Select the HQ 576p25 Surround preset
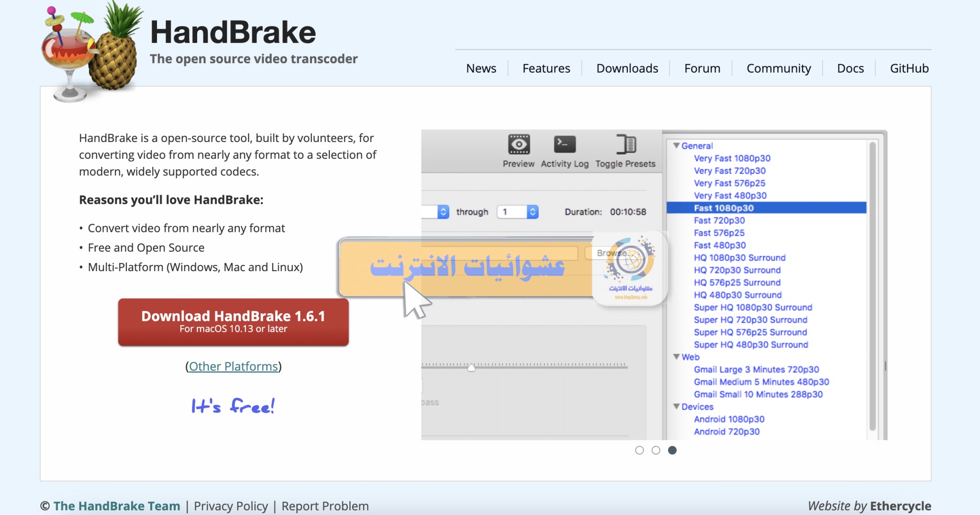 (x=737, y=283)
